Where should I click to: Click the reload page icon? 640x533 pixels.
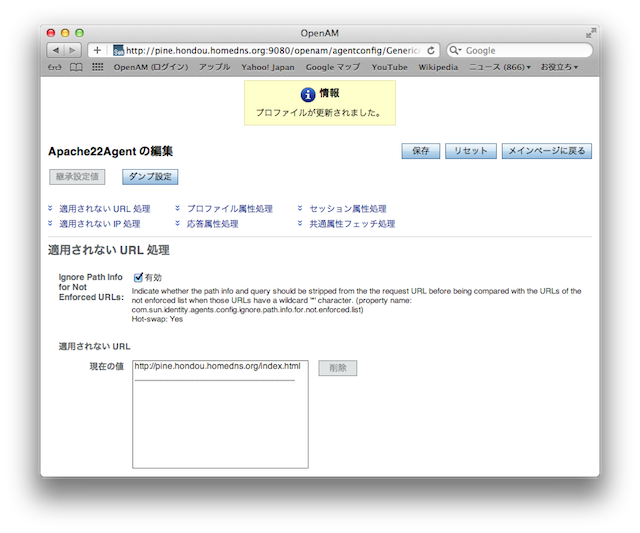(x=431, y=50)
